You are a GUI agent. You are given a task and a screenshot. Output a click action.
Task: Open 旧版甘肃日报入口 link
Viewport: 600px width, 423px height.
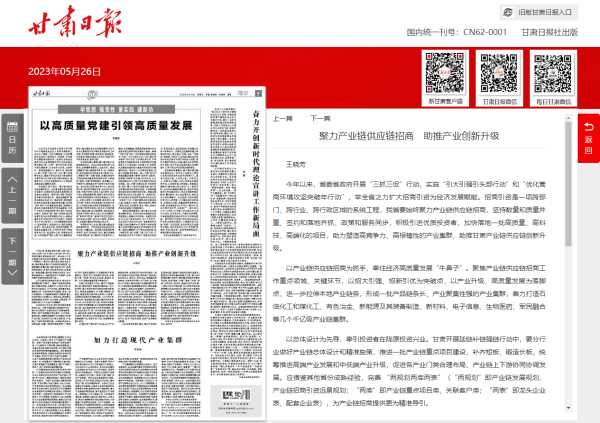(x=539, y=12)
